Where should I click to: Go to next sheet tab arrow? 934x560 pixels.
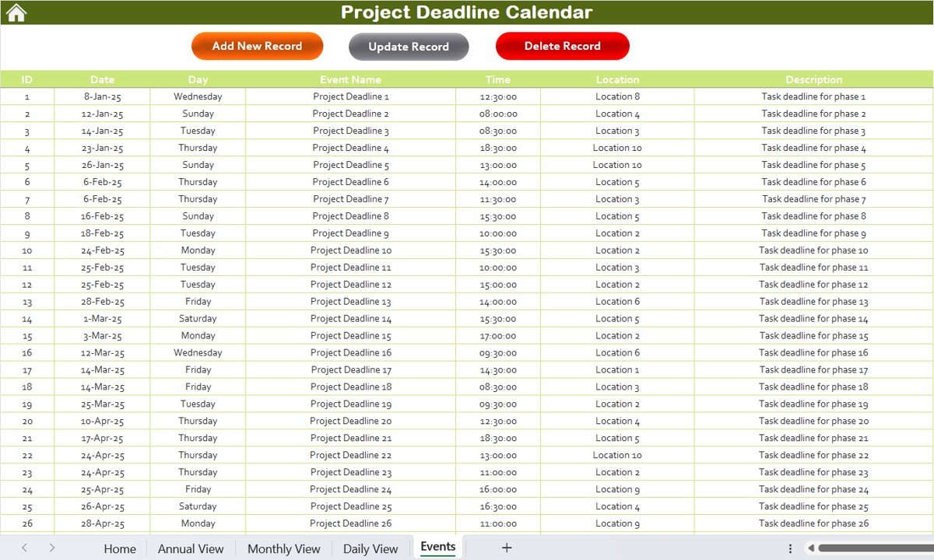[x=52, y=548]
